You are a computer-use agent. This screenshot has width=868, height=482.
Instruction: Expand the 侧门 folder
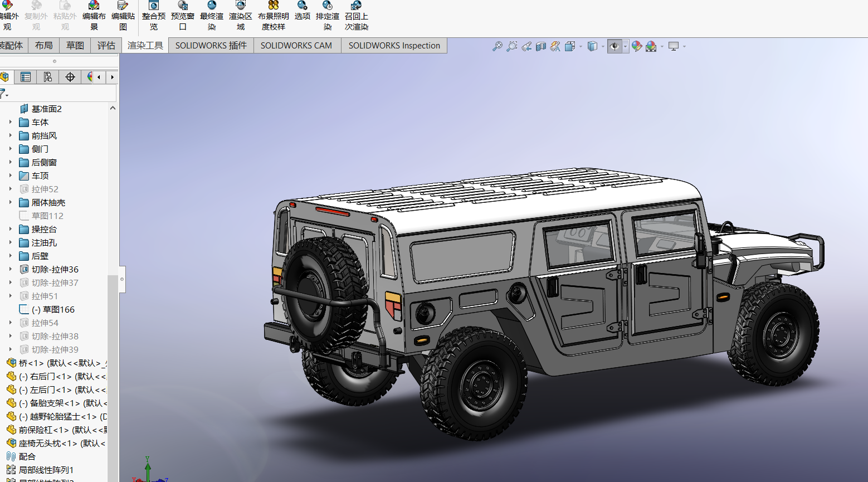pos(10,149)
